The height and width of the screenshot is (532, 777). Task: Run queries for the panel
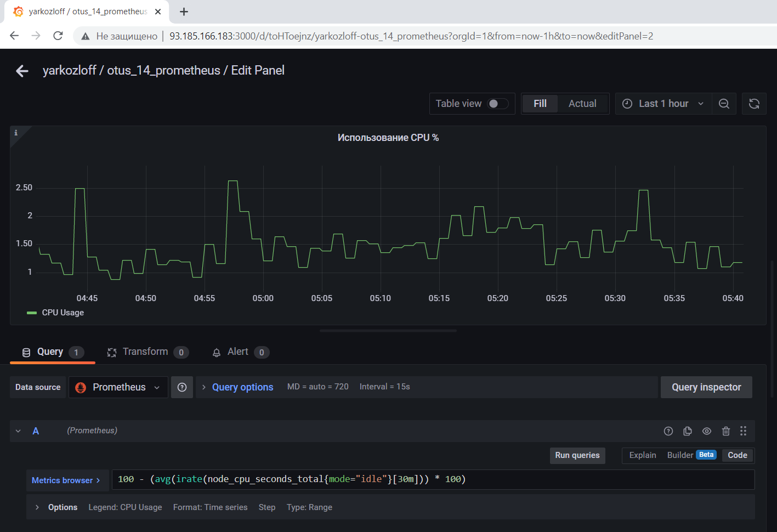click(x=577, y=455)
